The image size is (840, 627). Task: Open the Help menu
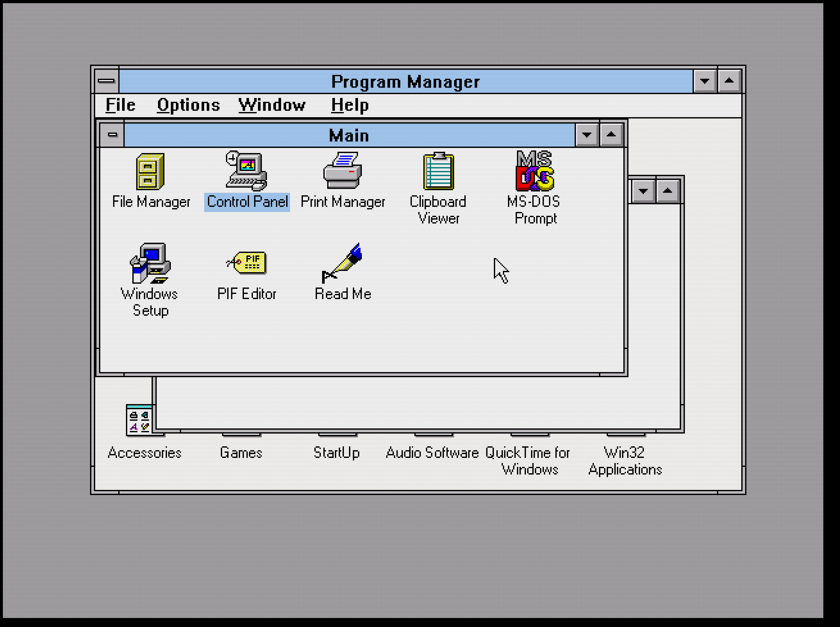point(349,105)
